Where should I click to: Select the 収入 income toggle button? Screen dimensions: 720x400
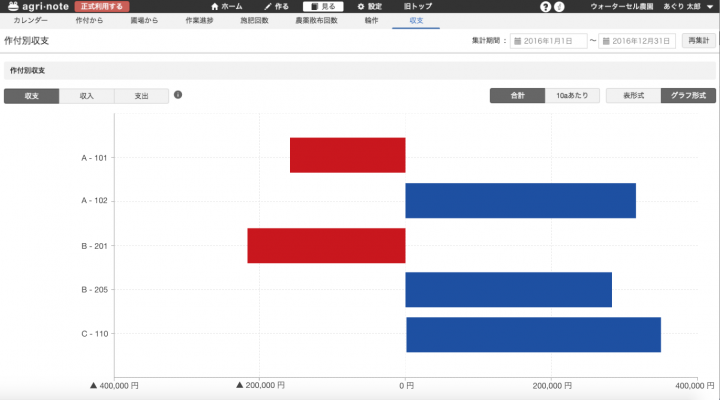[86, 96]
